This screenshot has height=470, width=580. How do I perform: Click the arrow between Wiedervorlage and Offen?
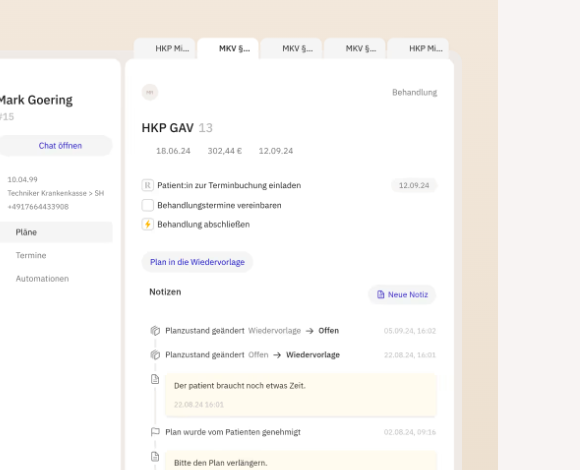310,331
